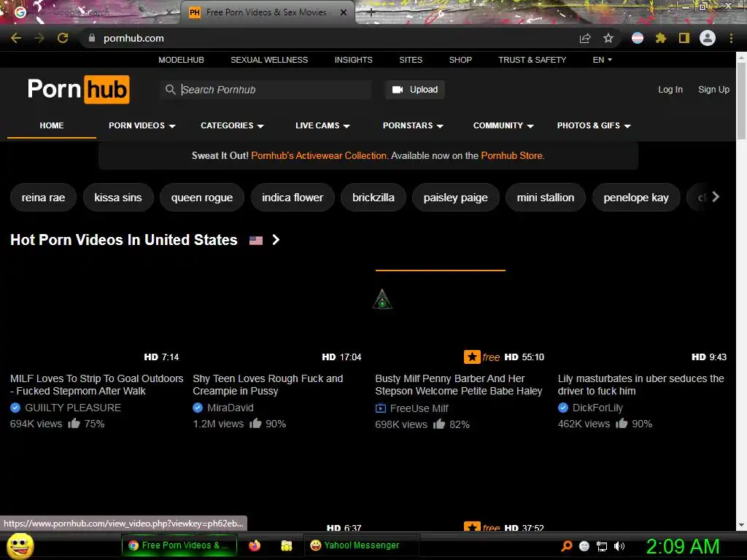Select the 'mini stallion' search tag
This screenshot has width=747, height=560.
tap(546, 197)
